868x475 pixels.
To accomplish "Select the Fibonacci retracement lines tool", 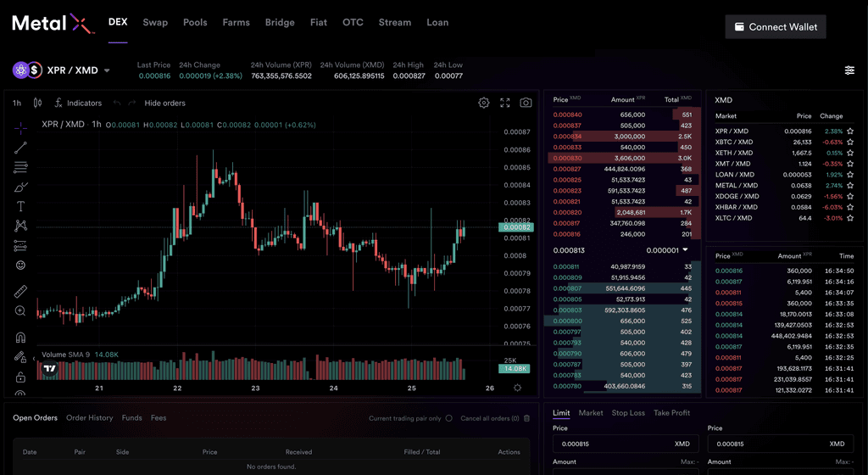I will [20, 167].
